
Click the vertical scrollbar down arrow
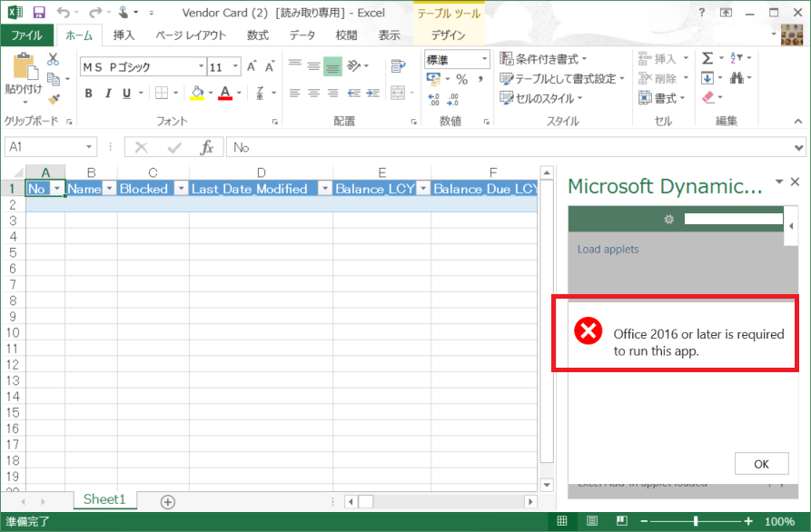point(547,485)
